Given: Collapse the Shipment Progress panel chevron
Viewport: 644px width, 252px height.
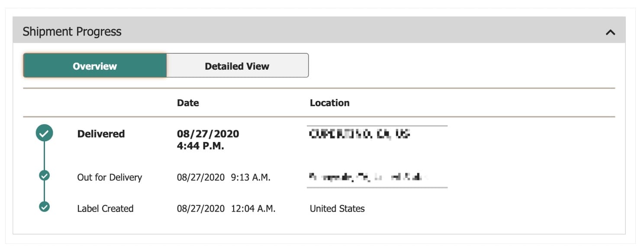Looking at the screenshot, I should [x=610, y=32].
